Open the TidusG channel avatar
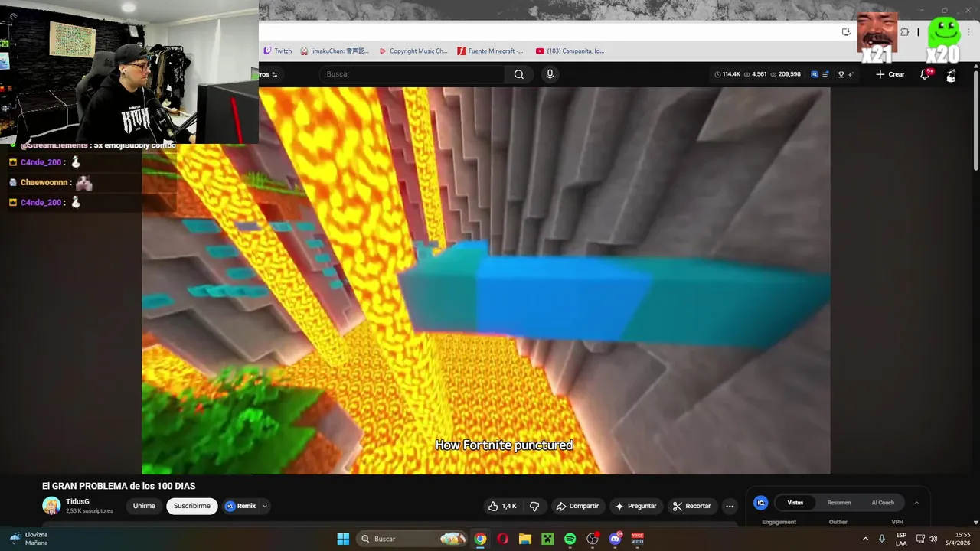Image resolution: width=980 pixels, height=551 pixels. [x=51, y=506]
